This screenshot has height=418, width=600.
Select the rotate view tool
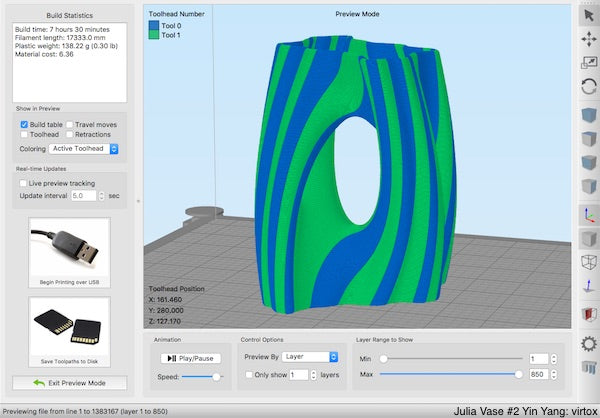588,86
